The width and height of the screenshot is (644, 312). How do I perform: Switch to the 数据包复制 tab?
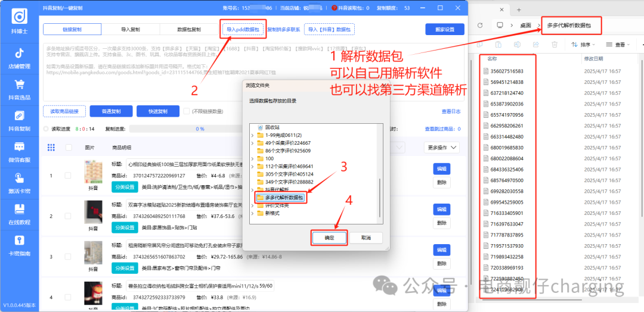click(189, 30)
